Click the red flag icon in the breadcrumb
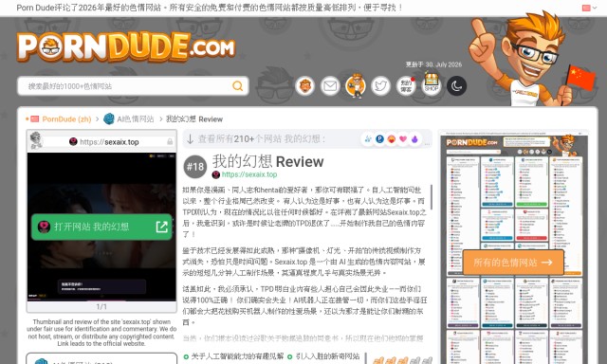This screenshot has height=364, width=607. (x=34, y=118)
